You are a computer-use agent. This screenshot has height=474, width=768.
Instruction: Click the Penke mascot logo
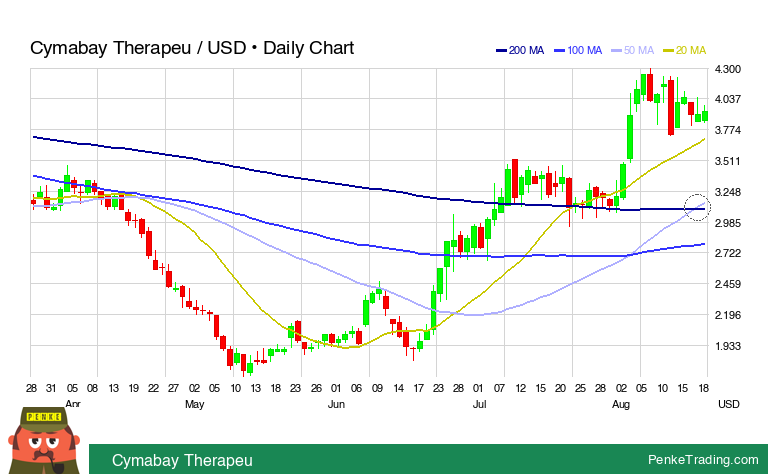(x=44, y=440)
